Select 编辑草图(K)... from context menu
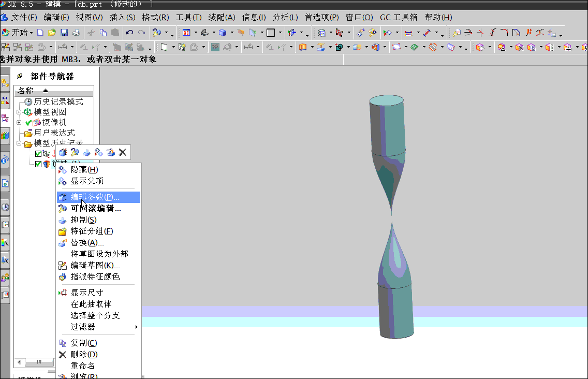 (99, 265)
